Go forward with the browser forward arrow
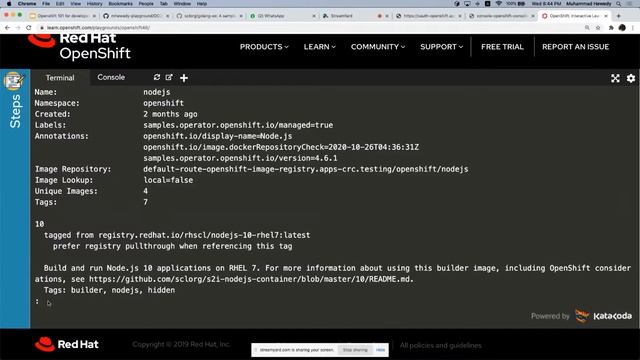The height and width of the screenshot is (360, 640). pyautogui.click(x=18, y=27)
